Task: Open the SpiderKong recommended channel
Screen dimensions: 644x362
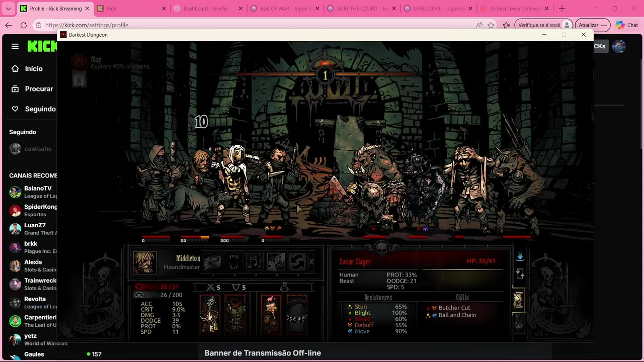Action: [x=32, y=210]
